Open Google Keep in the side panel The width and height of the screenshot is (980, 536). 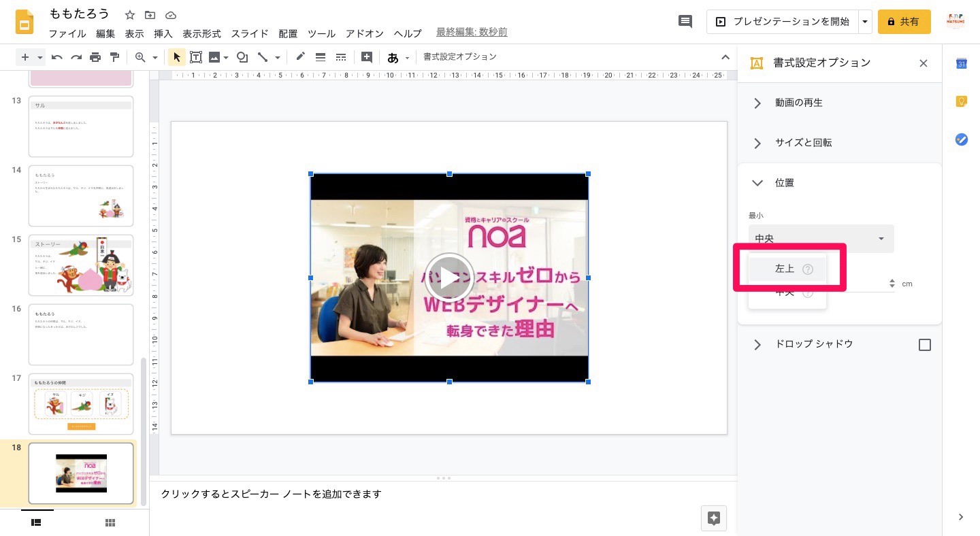pyautogui.click(x=961, y=101)
